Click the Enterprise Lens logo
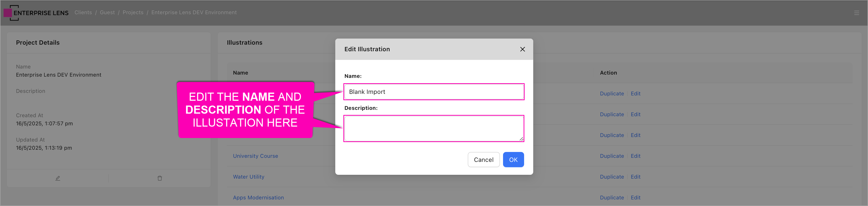 coord(36,13)
